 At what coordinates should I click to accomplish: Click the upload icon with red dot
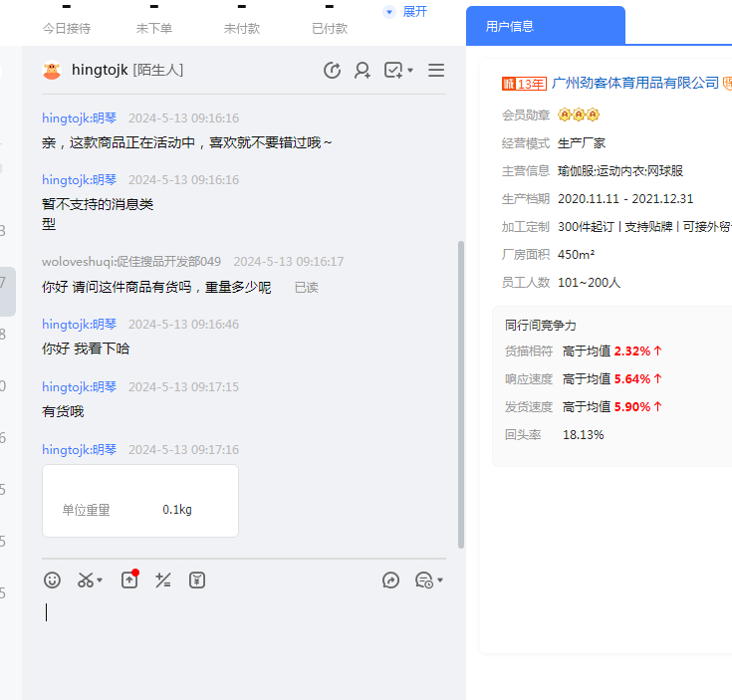pyautogui.click(x=129, y=580)
